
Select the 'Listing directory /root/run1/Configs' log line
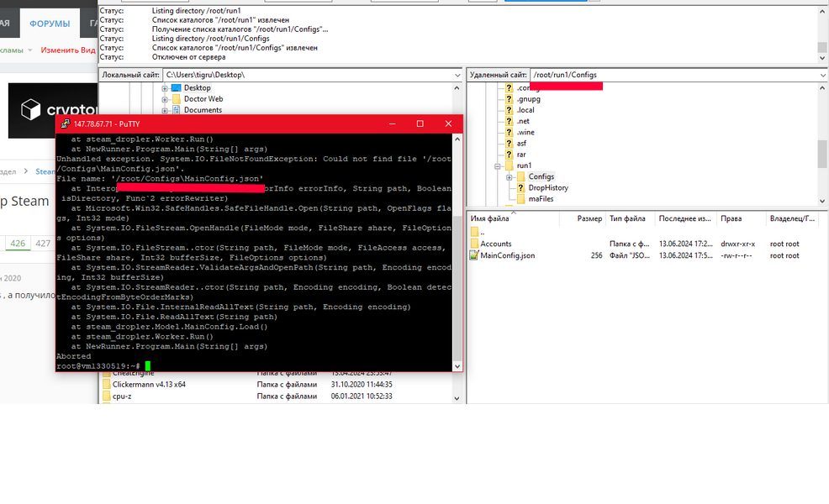tap(210, 39)
